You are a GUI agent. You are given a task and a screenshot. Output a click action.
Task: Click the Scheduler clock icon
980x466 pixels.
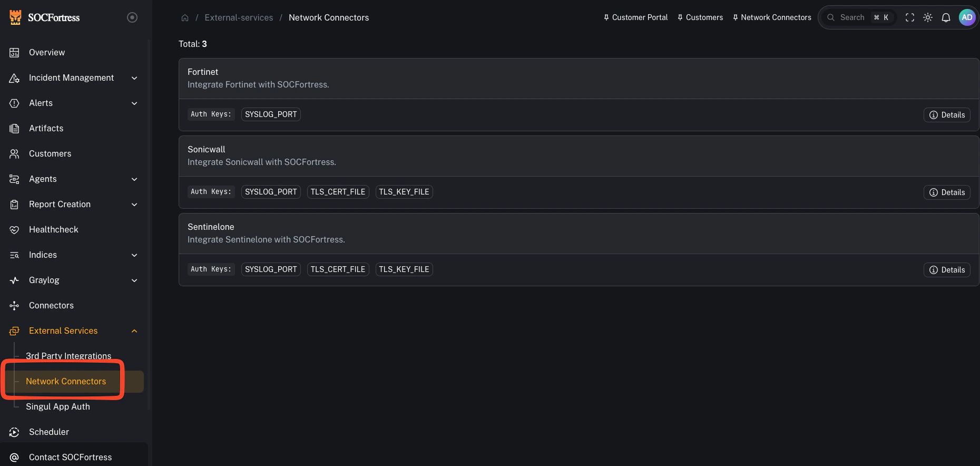(14, 432)
